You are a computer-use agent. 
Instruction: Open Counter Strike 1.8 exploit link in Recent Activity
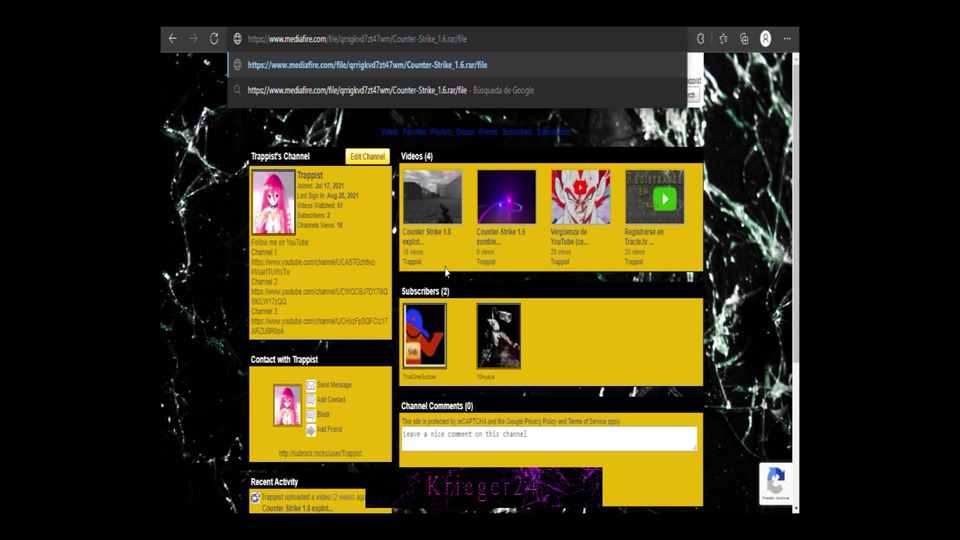(297, 508)
